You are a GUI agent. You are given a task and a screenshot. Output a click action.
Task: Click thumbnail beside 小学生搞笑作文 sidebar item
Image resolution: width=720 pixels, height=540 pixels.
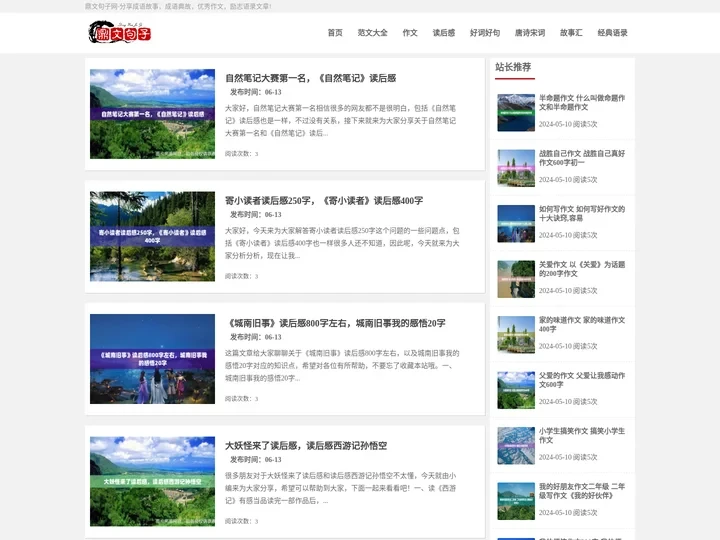pyautogui.click(x=516, y=446)
